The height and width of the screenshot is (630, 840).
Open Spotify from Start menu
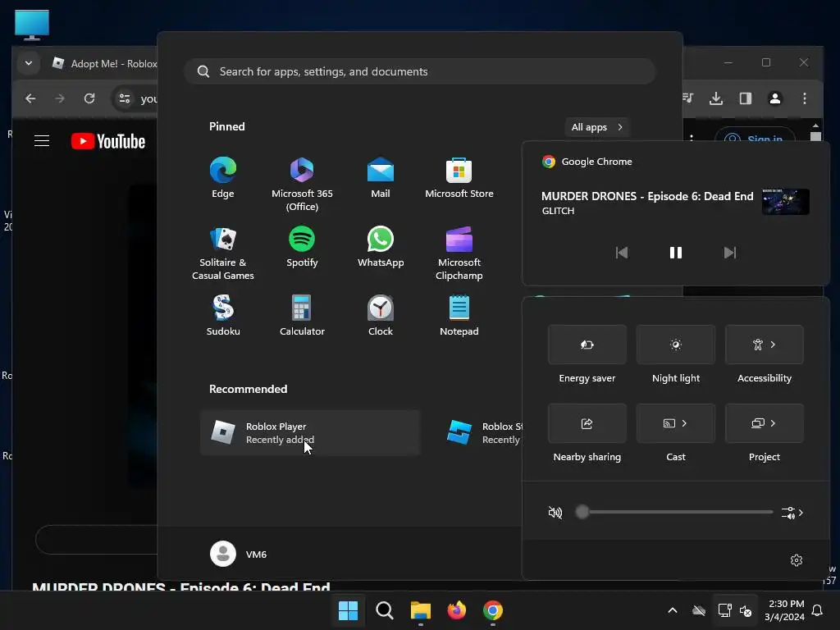pyautogui.click(x=302, y=247)
